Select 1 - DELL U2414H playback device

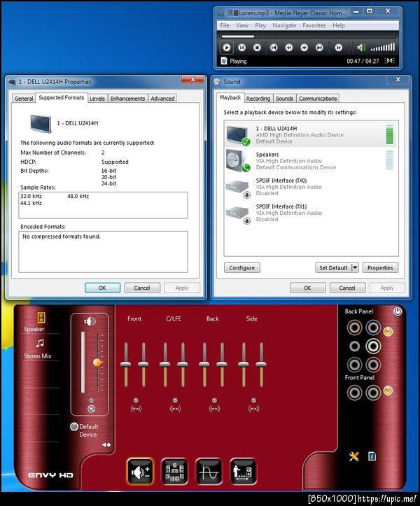[311, 134]
